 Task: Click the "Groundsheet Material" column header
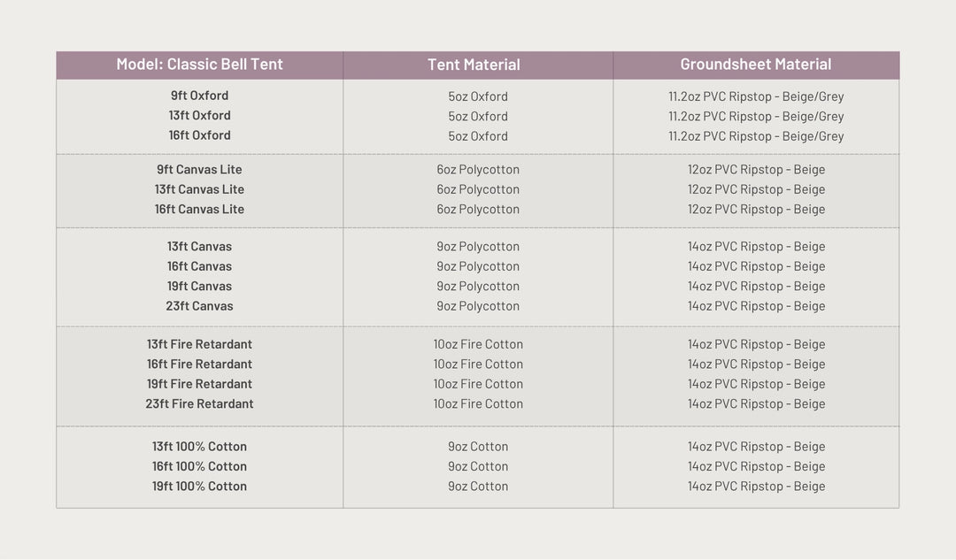pos(755,65)
